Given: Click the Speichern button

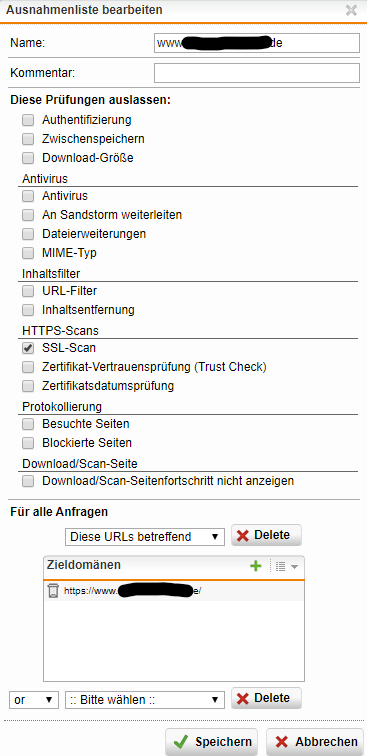Looking at the screenshot, I should point(211,742).
